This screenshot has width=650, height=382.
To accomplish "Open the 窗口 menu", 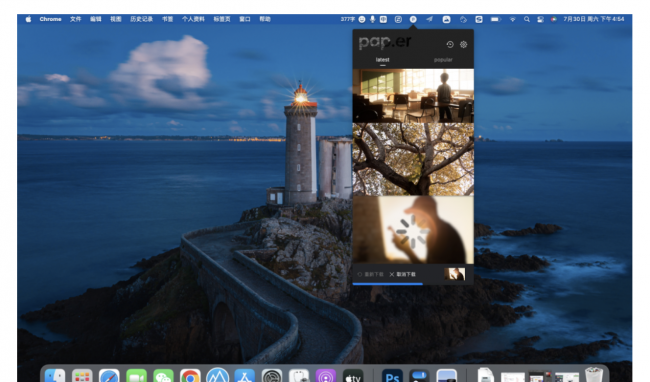I will [245, 19].
